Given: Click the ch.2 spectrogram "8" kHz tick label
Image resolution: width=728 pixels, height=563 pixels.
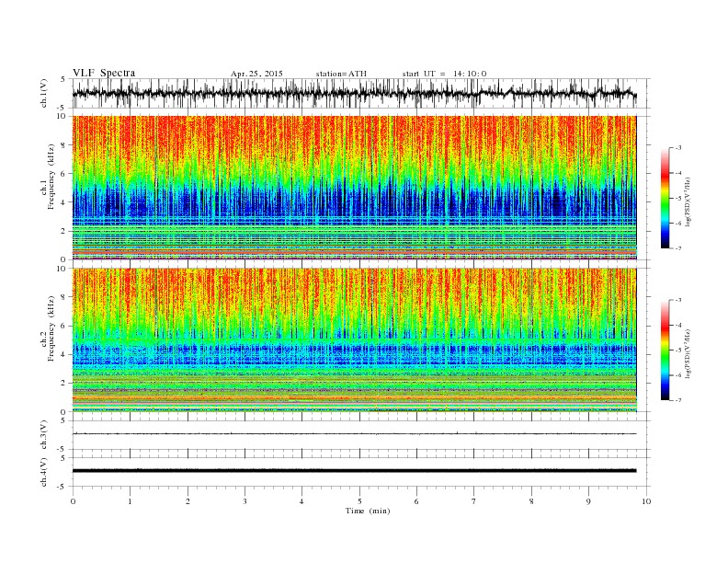Looking at the screenshot, I should (63, 297).
